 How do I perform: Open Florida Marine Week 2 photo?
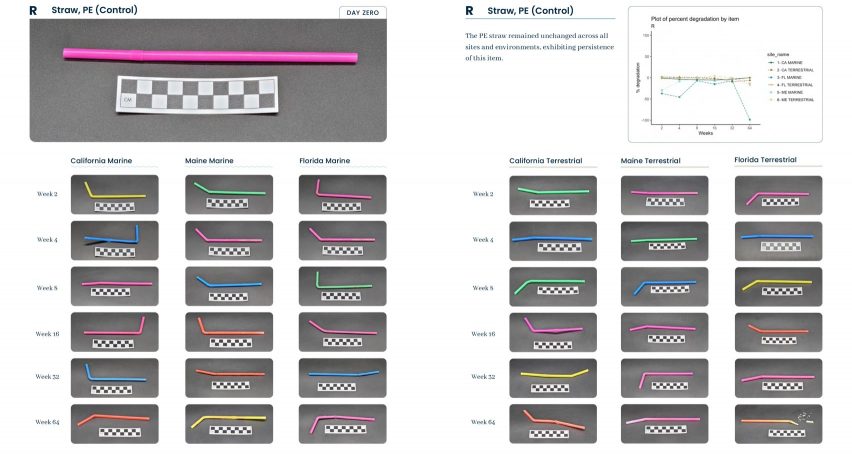pos(342,194)
